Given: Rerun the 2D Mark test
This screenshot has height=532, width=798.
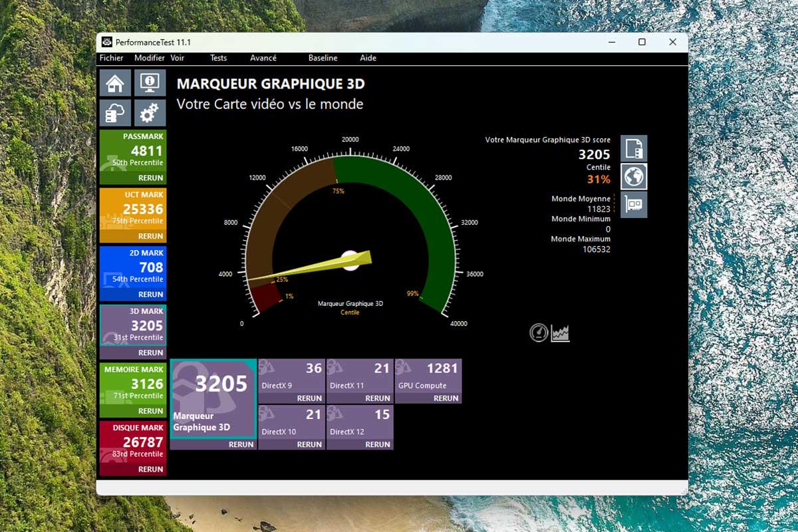Looking at the screenshot, I should 151,294.
